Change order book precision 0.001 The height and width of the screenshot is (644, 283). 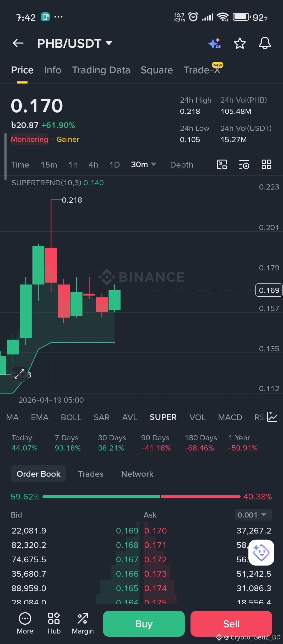coord(253,515)
